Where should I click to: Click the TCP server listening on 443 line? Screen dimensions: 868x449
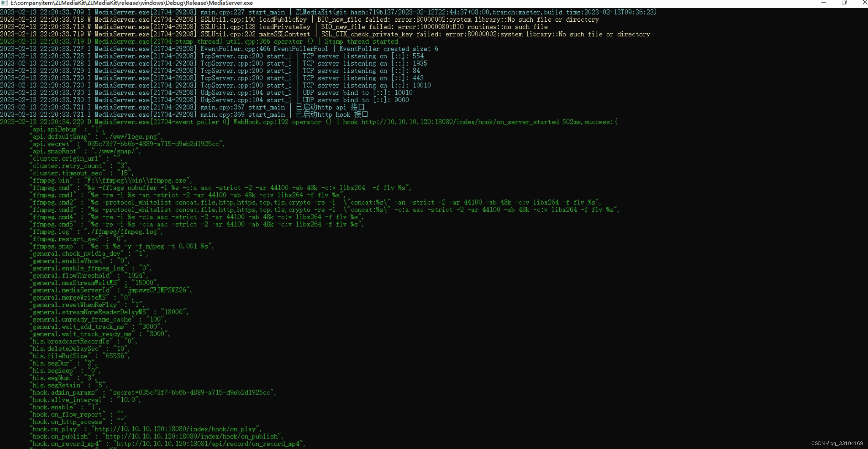click(x=212, y=78)
